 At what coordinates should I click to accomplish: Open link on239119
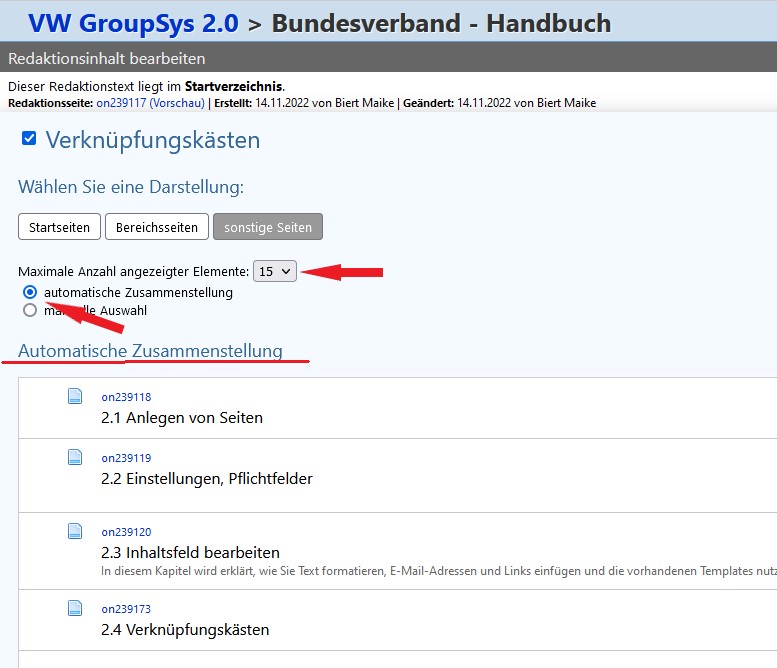(126, 458)
